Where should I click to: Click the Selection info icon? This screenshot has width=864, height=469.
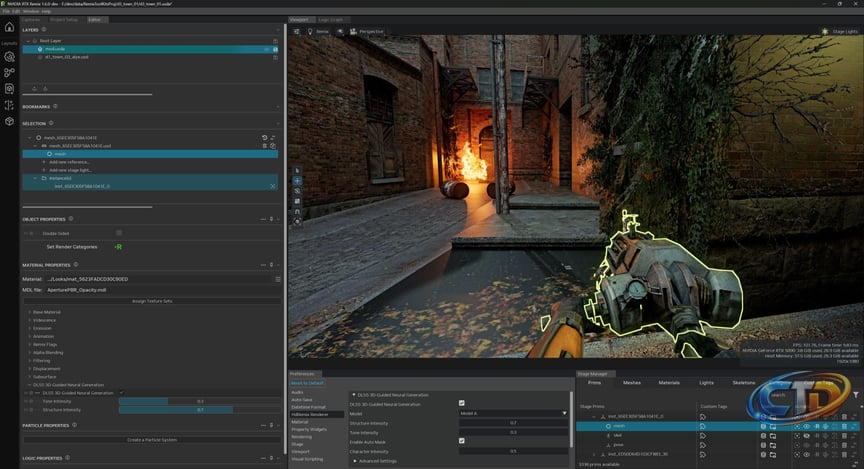[51, 123]
